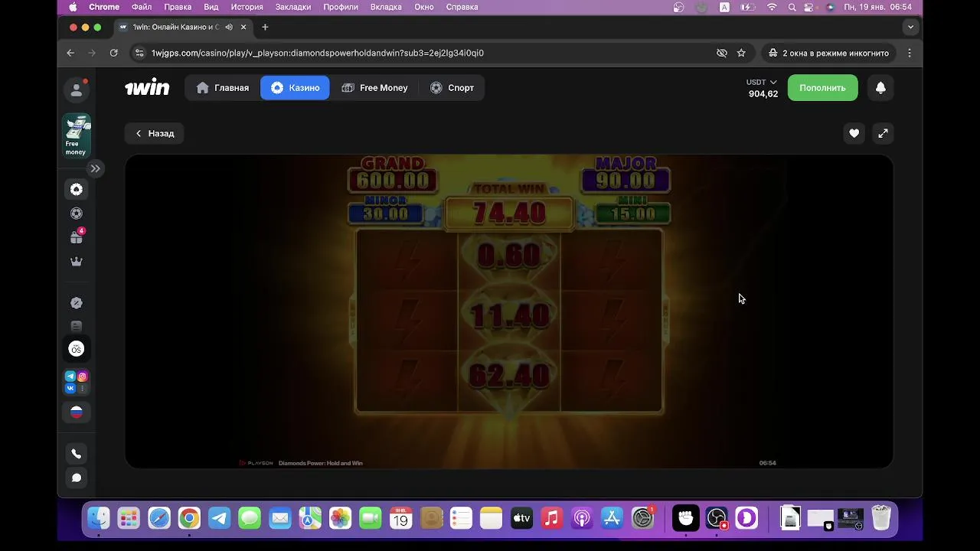Click the Siri menu bar icon

[x=830, y=7]
